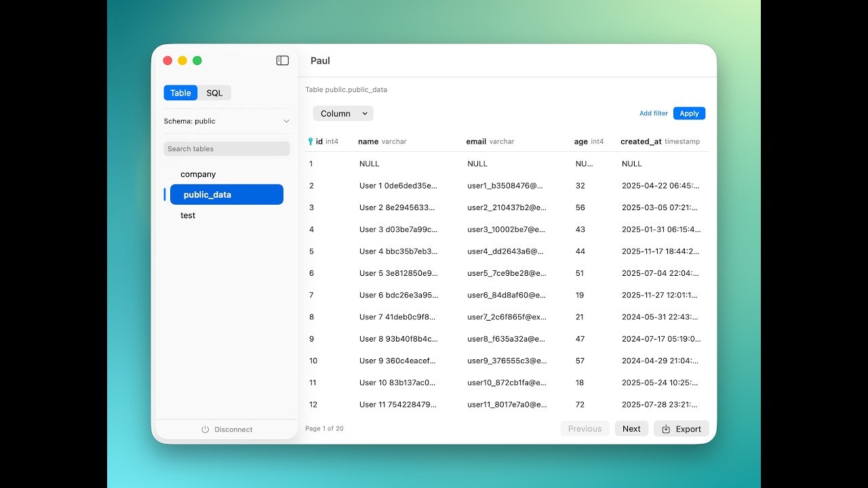Toggle the sidebar panel icon
The height and width of the screenshot is (488, 868).
[283, 60]
